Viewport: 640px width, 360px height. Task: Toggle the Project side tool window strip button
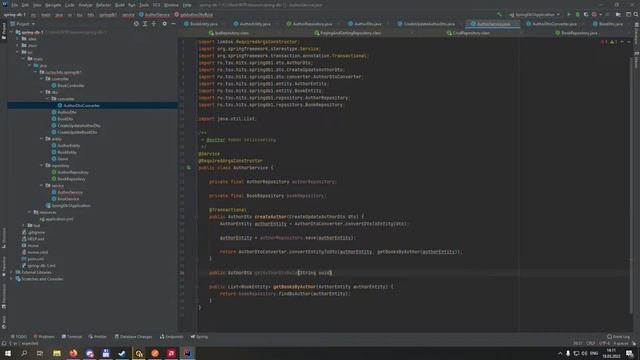(x=4, y=31)
